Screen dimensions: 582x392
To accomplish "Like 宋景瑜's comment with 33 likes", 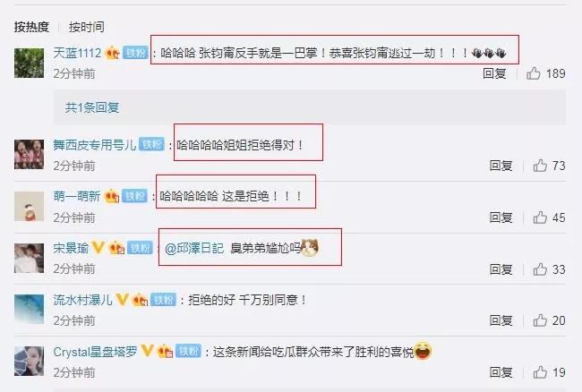I will 540,269.
